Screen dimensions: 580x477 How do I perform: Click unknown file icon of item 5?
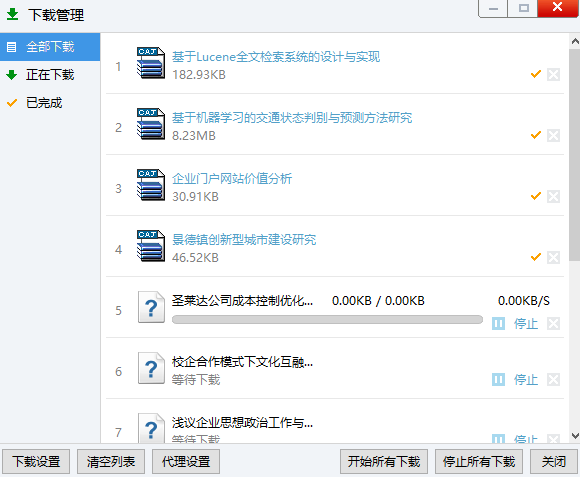click(x=151, y=307)
